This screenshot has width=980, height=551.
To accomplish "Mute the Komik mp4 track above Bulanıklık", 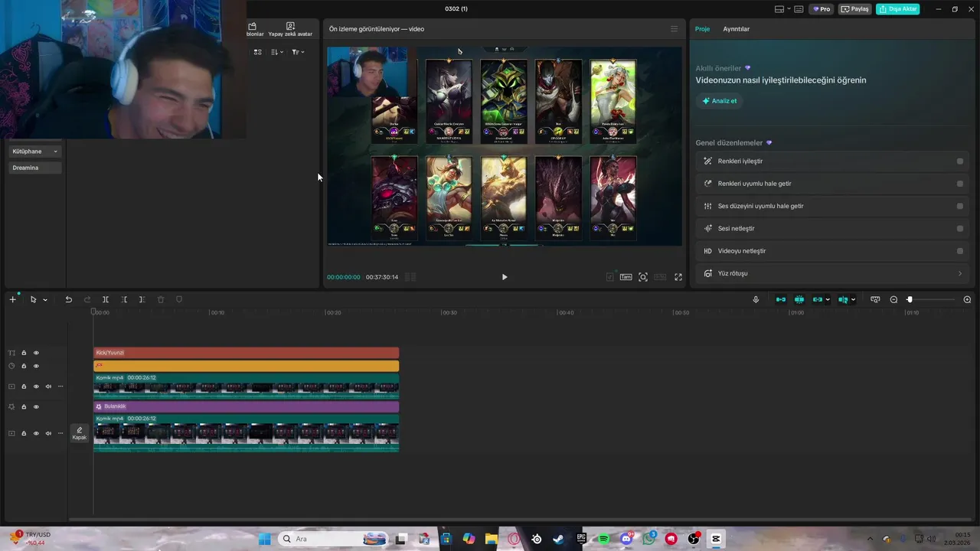I will point(48,386).
